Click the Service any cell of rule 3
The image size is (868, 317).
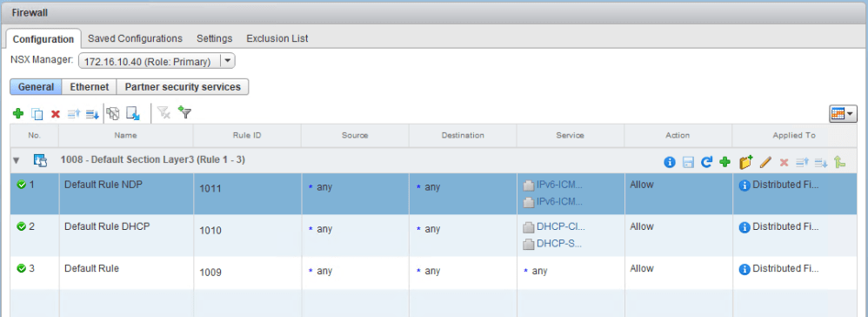coord(571,273)
